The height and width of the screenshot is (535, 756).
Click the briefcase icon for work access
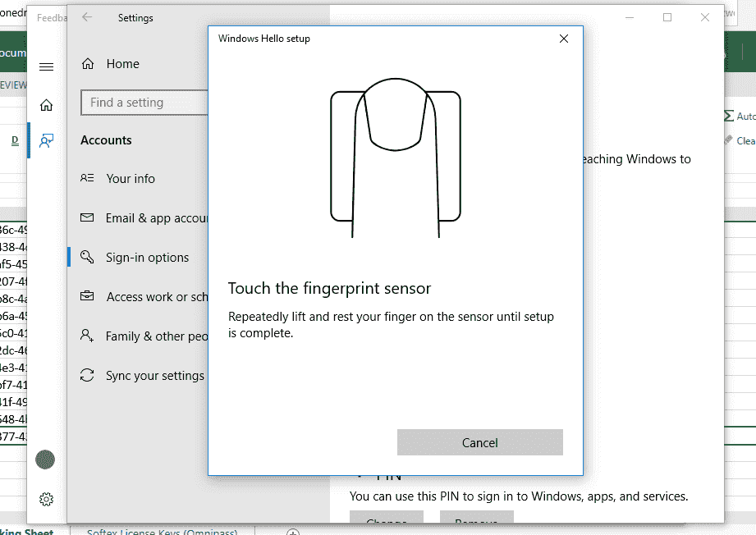(87, 295)
